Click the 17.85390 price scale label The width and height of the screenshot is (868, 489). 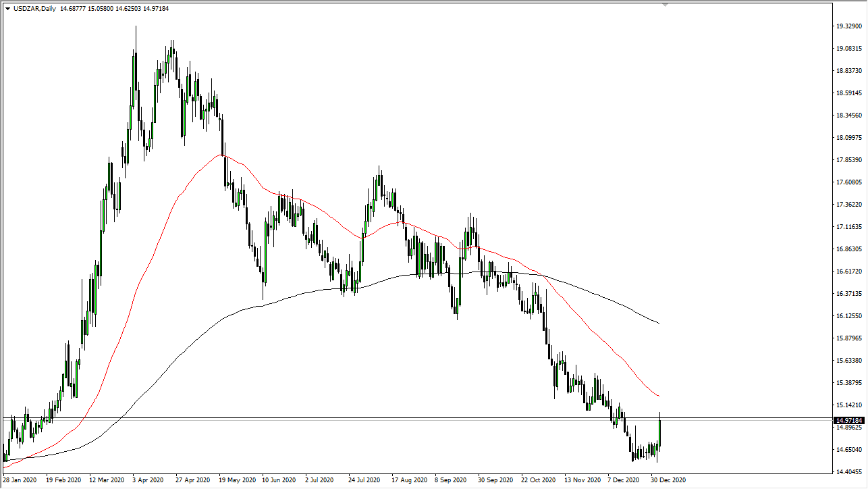pos(849,159)
